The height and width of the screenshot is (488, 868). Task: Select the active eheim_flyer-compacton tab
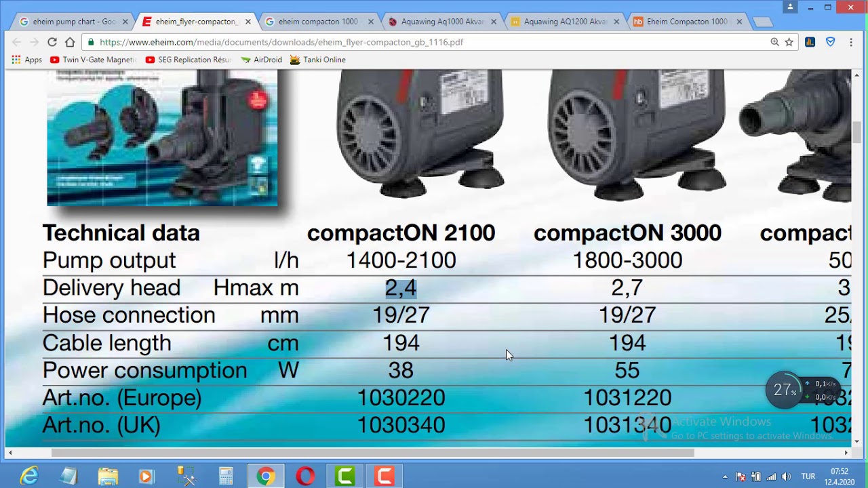coord(197,22)
